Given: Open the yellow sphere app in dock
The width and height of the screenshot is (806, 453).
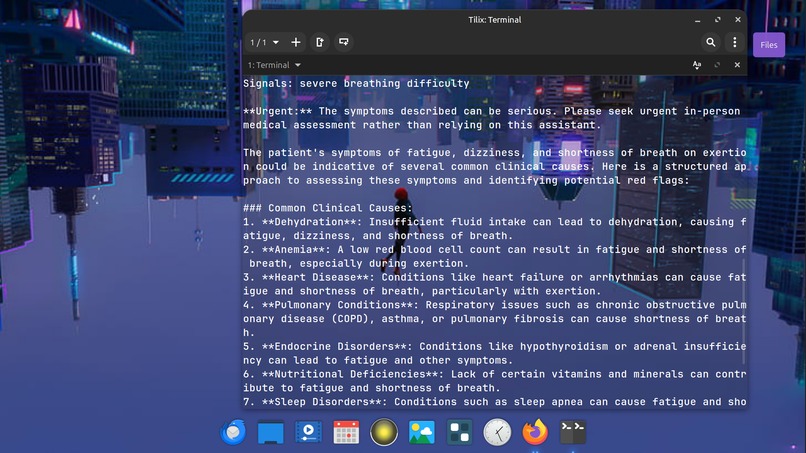Looking at the screenshot, I should point(384,432).
